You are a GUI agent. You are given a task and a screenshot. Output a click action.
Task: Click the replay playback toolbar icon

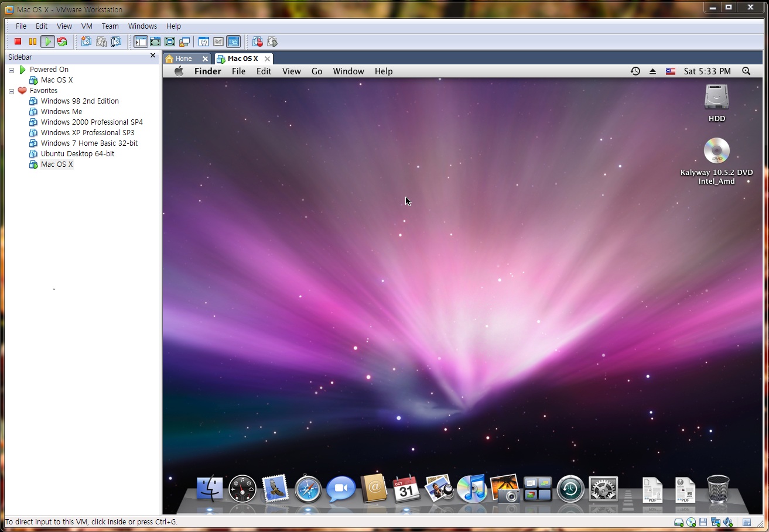pyautogui.click(x=272, y=42)
